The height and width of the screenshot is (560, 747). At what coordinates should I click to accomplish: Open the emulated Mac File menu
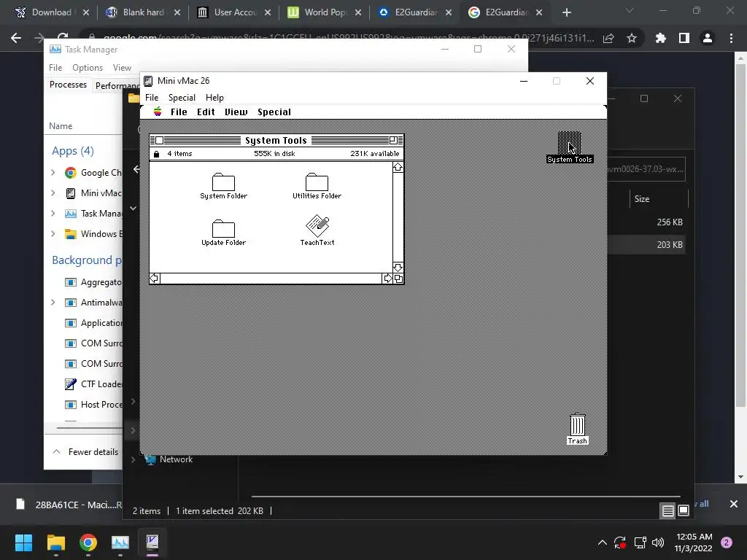pos(179,112)
